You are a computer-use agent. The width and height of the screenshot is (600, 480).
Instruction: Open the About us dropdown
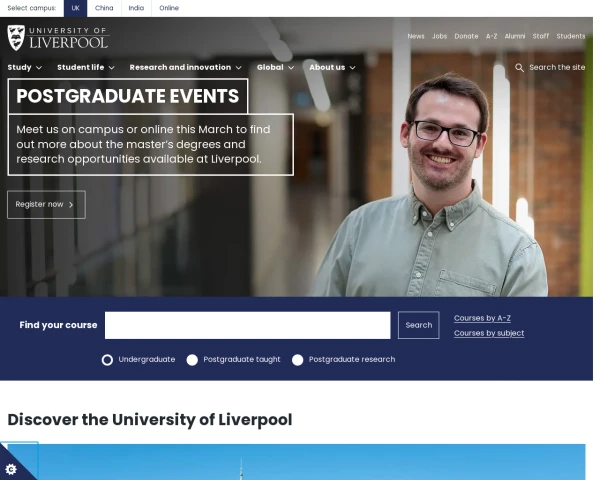tap(332, 68)
